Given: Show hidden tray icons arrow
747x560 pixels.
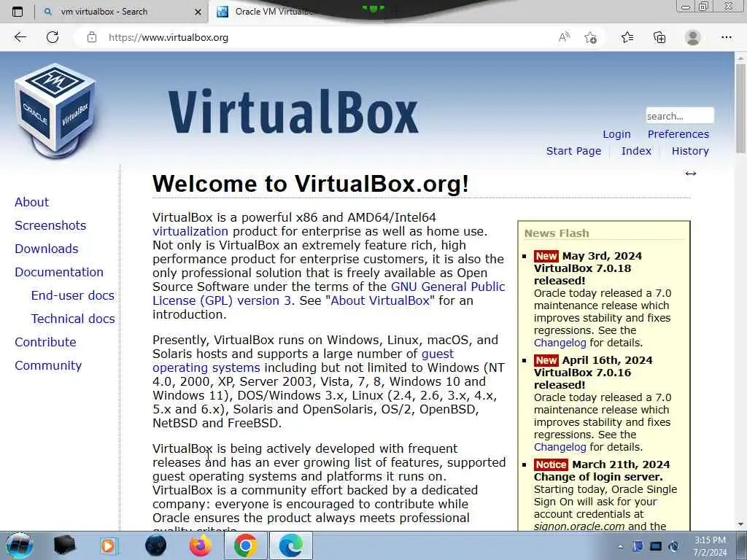Looking at the screenshot, I should point(620,547).
